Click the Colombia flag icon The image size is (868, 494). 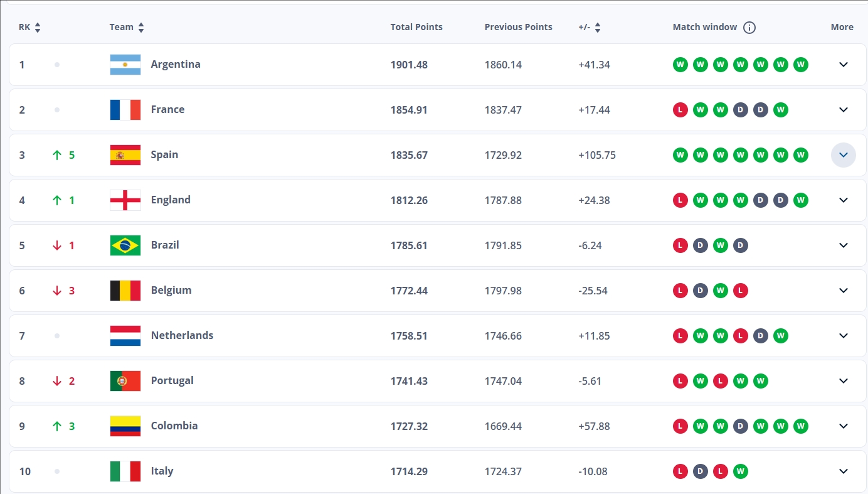click(x=125, y=426)
